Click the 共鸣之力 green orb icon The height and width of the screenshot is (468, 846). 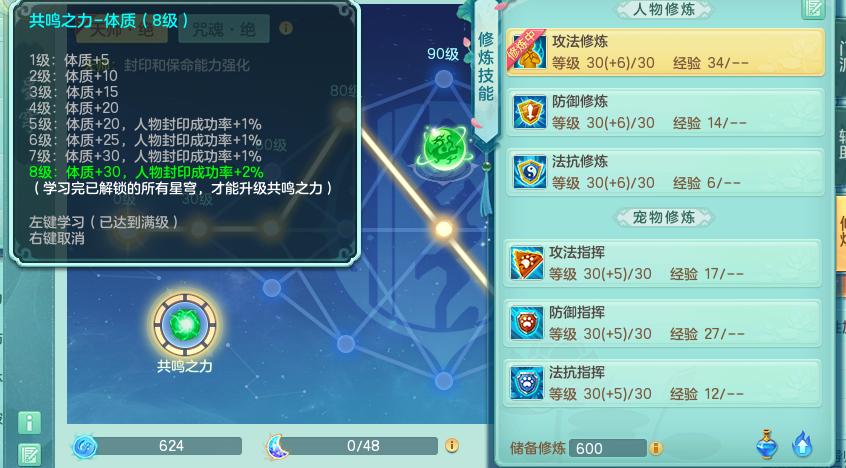tap(185, 325)
